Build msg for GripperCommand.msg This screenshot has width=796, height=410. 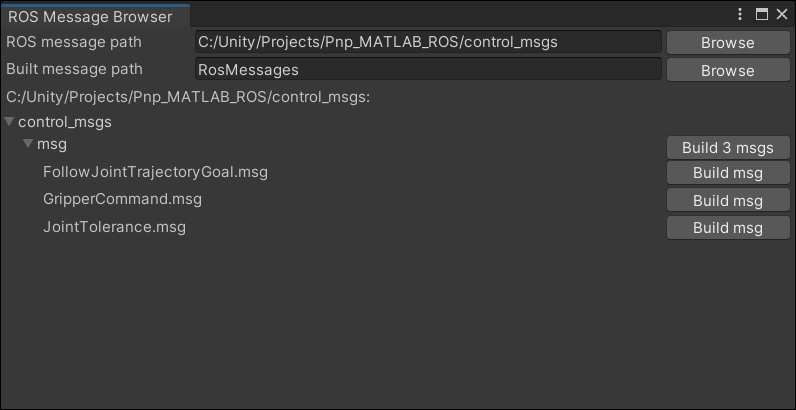tap(727, 201)
